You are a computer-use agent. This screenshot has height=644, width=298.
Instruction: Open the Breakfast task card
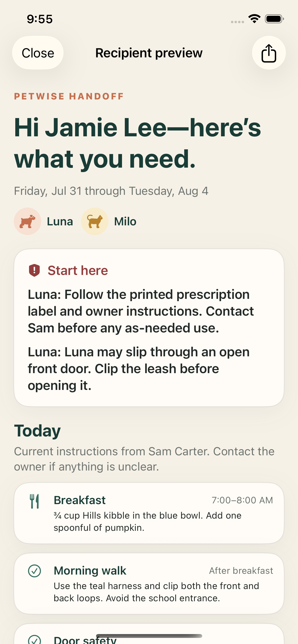pos(149,513)
